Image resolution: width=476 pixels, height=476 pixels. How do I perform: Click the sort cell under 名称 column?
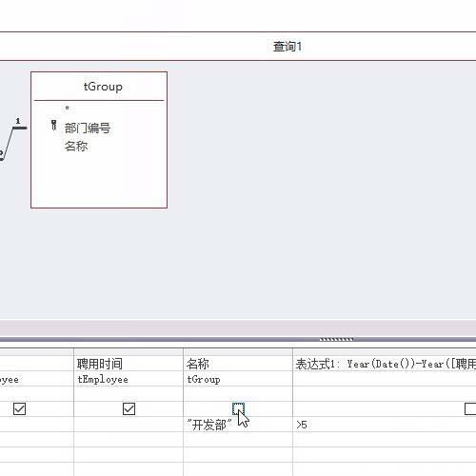pyautogui.click(x=238, y=394)
